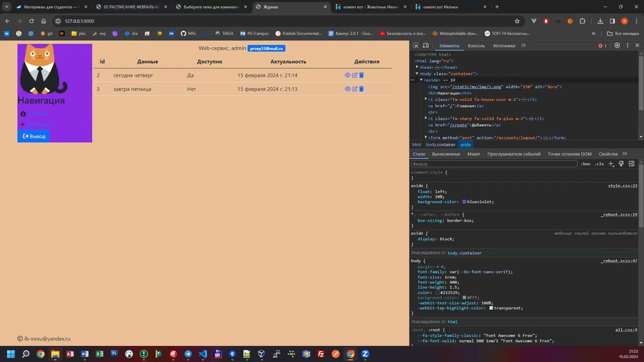Toggle the :hov element state panel
The width and height of the screenshot is (644, 362).
pos(586,164)
